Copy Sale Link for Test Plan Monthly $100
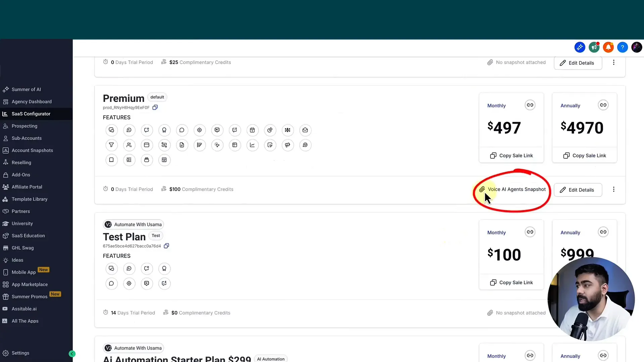This screenshot has width=644, height=362. (511, 283)
